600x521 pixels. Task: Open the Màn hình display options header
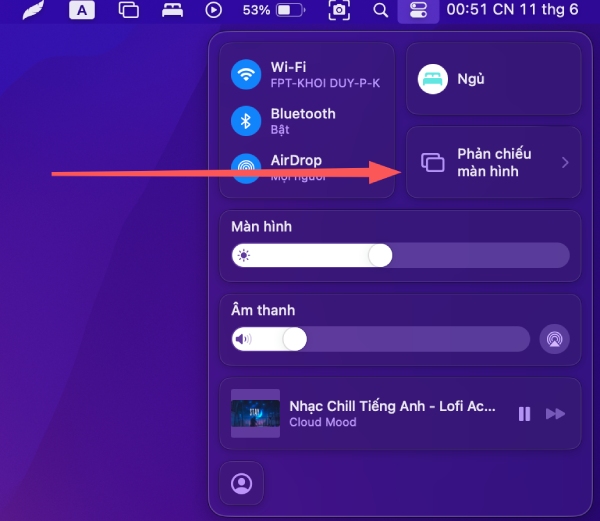(x=262, y=227)
